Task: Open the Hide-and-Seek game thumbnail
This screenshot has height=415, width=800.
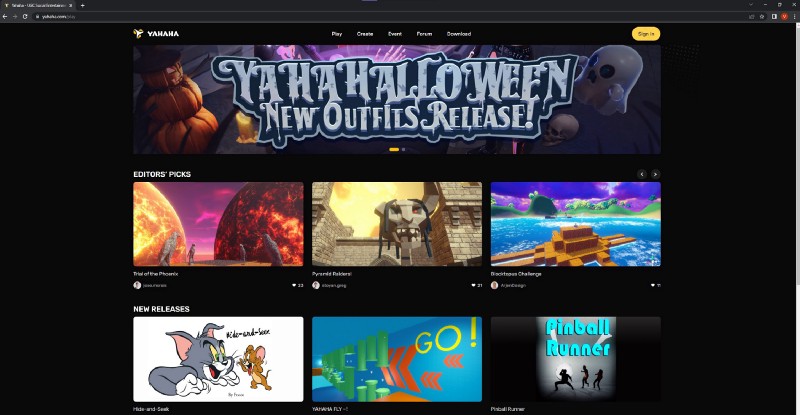Action: pyautogui.click(x=218, y=359)
